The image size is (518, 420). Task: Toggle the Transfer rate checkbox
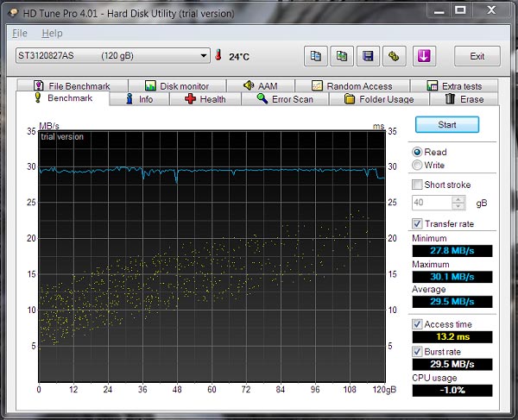417,223
